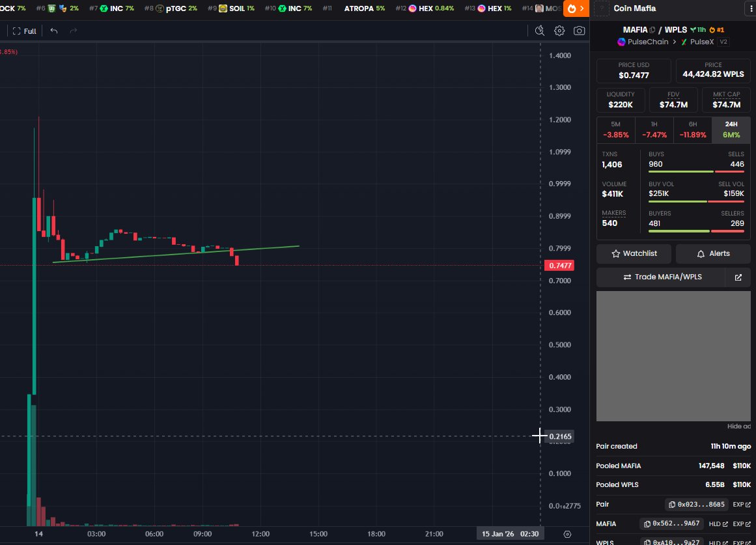Open MAFIA EXP explorer link
Screen dimensions: 756x545
pos(742,524)
